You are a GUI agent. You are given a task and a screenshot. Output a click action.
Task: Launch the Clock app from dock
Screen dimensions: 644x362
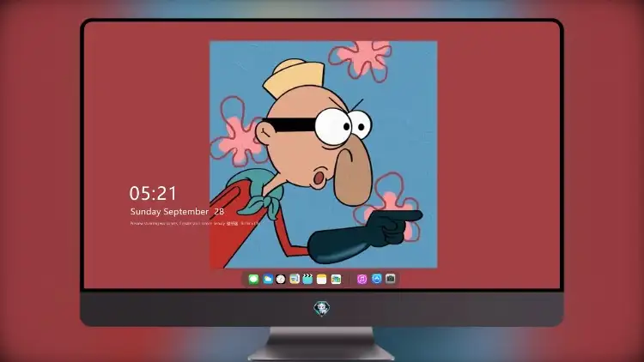(x=281, y=279)
